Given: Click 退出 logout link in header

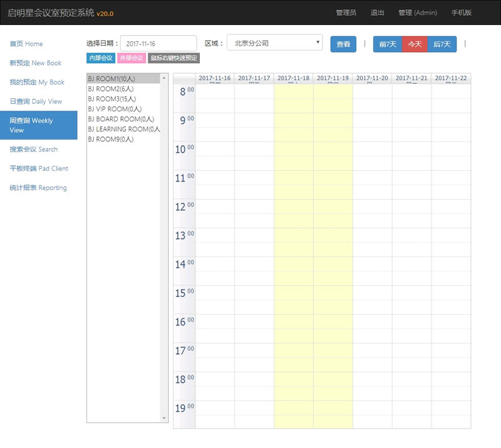Looking at the screenshot, I should pos(377,13).
